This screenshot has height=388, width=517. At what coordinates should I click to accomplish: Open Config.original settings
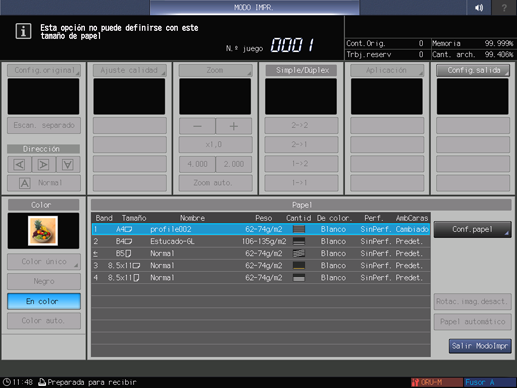tap(44, 70)
